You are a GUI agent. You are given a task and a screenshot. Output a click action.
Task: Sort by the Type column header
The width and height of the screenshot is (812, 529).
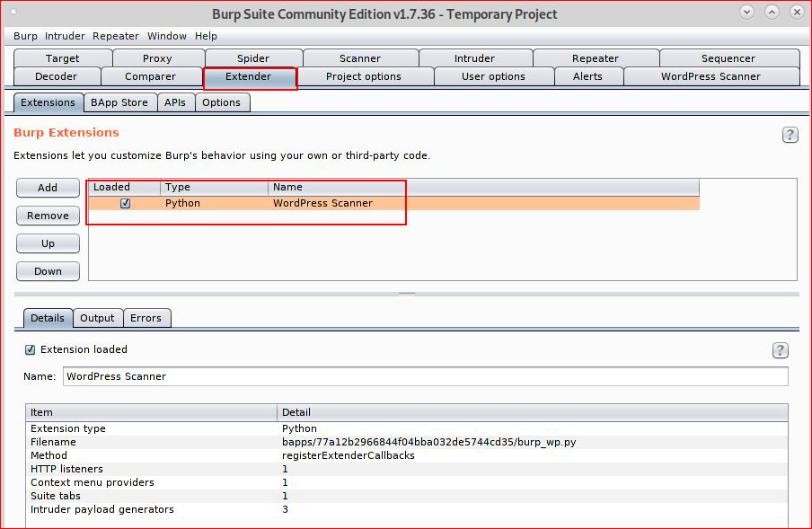pos(214,187)
